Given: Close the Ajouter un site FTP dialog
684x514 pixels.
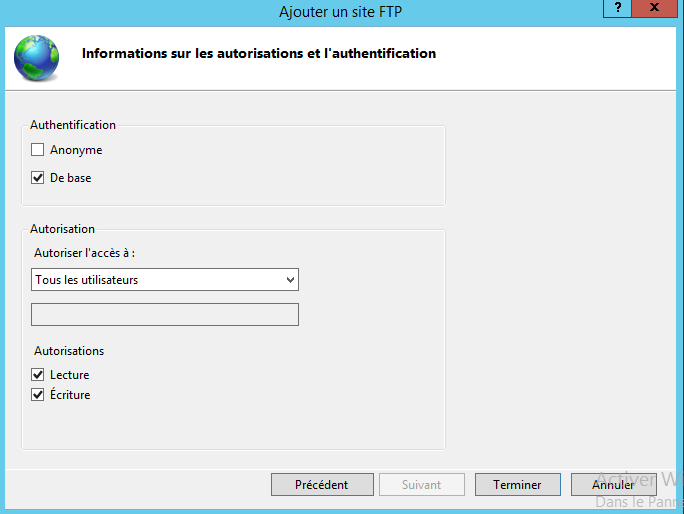Looking at the screenshot, I should click(x=654, y=8).
